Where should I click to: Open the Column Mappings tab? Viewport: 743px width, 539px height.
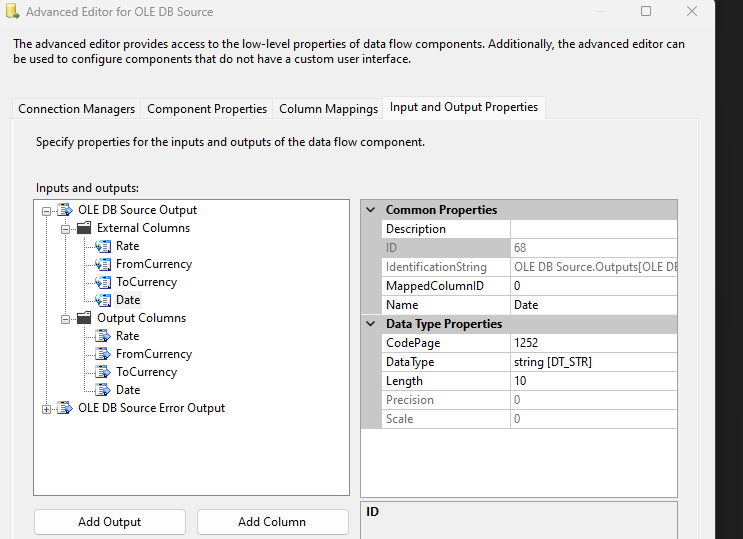[x=328, y=108]
